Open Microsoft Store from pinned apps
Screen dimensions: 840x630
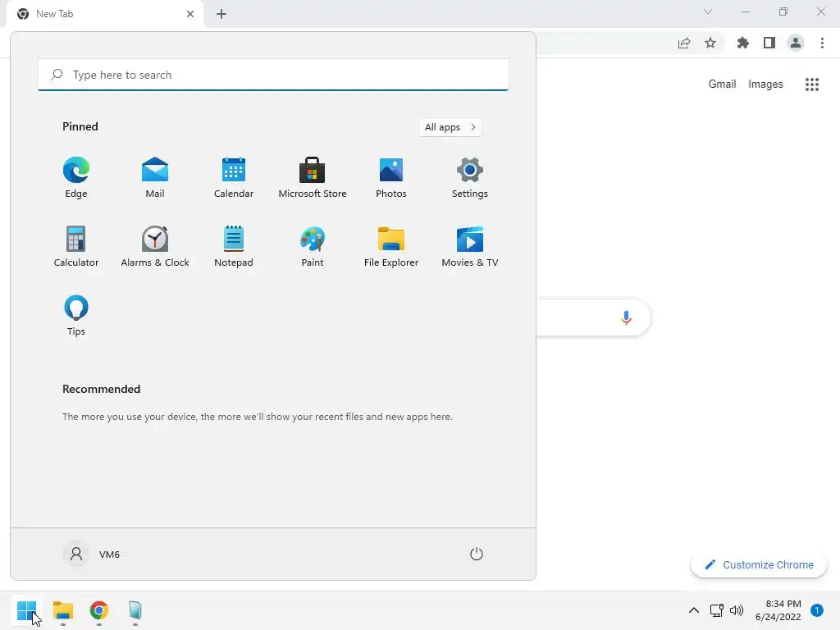click(313, 177)
